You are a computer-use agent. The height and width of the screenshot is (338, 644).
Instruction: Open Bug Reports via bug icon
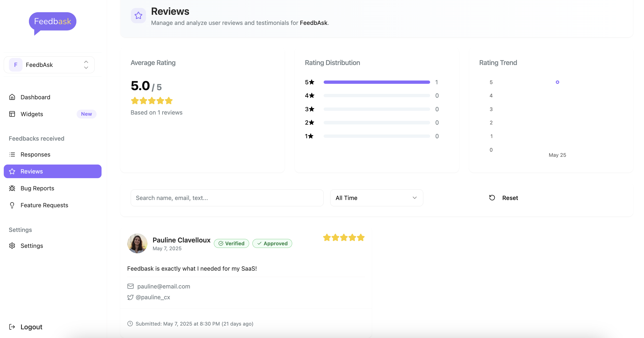point(12,188)
